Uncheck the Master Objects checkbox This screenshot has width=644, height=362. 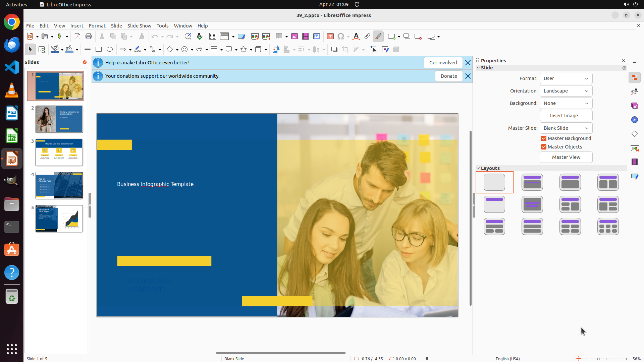[x=544, y=147]
